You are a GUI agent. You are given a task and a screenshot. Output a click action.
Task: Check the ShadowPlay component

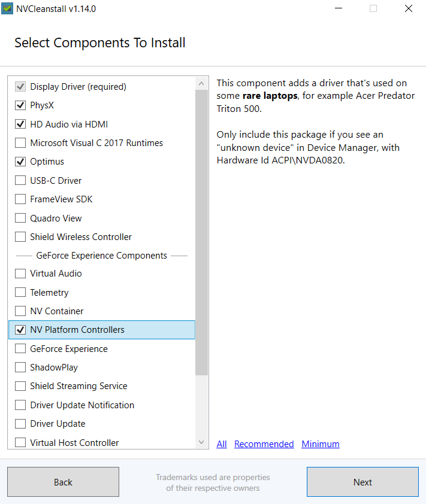[20, 368]
